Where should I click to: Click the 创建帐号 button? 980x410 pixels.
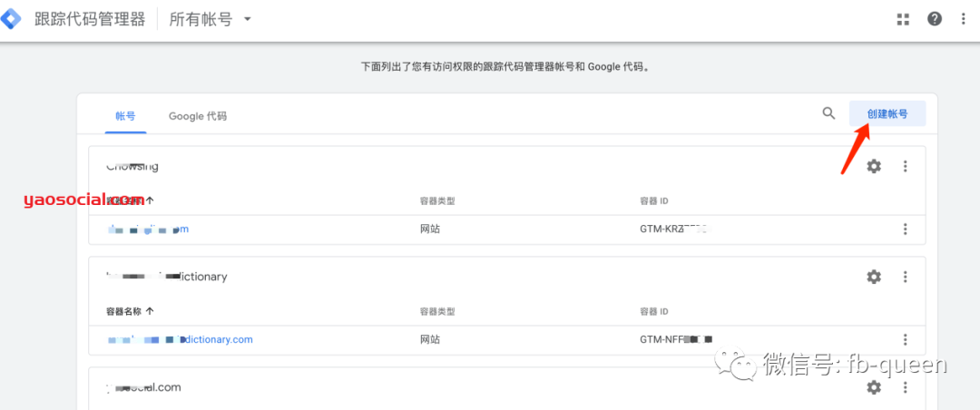coord(887,113)
